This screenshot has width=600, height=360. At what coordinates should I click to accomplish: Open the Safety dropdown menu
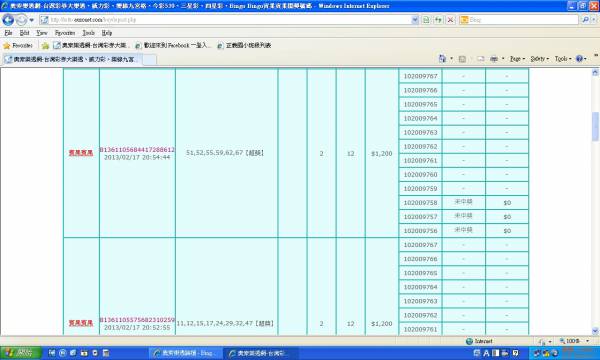[x=540, y=59]
